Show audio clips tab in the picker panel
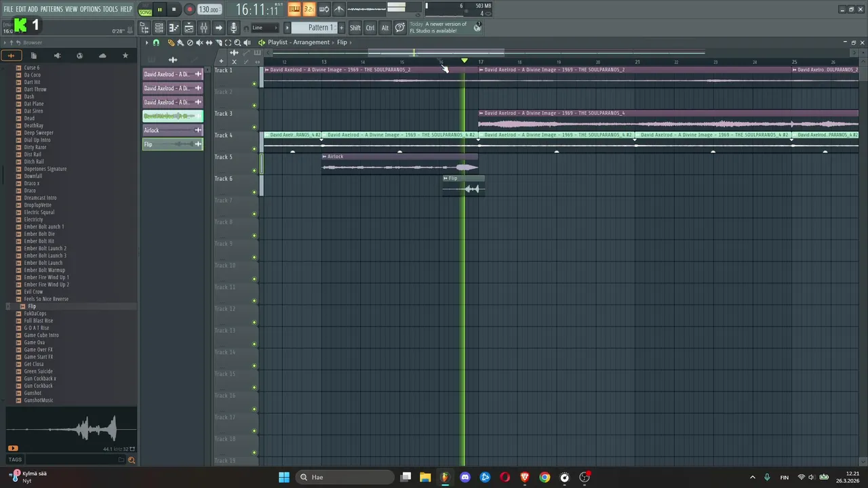Viewport: 868px width, 488px height. pos(173,60)
